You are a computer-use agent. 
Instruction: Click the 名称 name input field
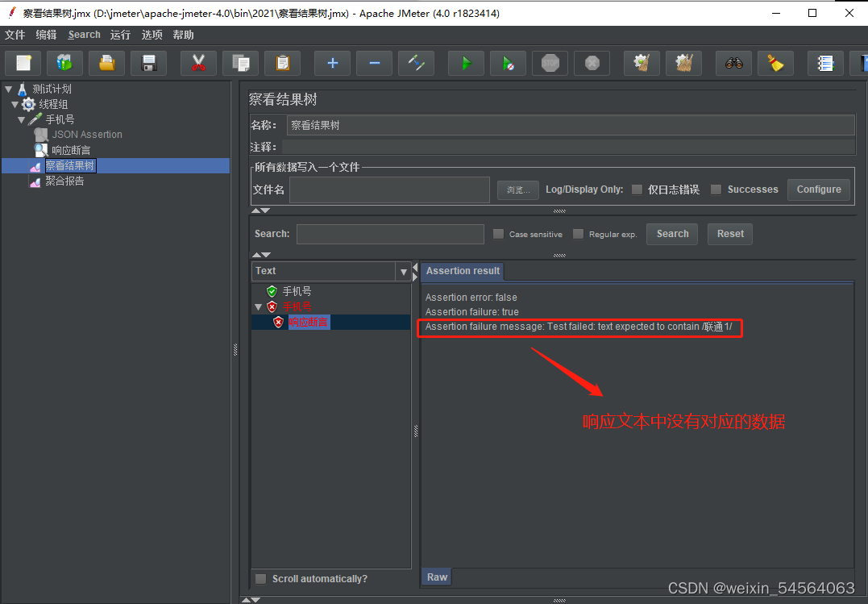point(571,125)
